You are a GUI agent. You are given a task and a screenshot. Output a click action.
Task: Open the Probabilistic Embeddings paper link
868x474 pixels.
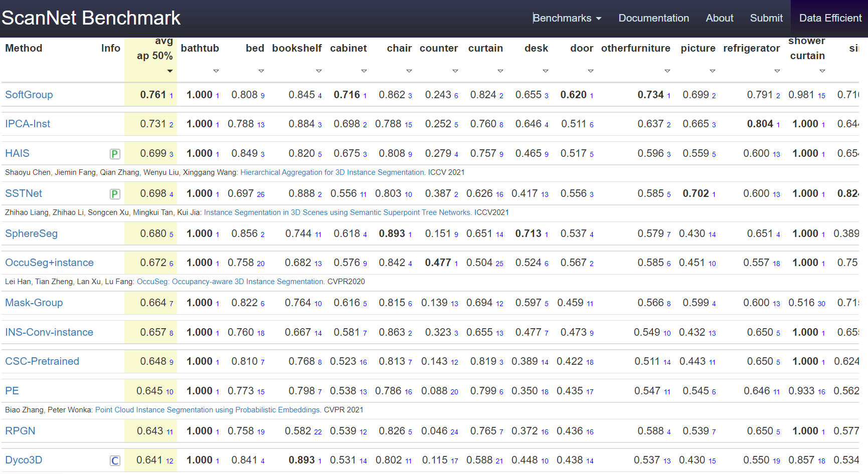(x=207, y=410)
